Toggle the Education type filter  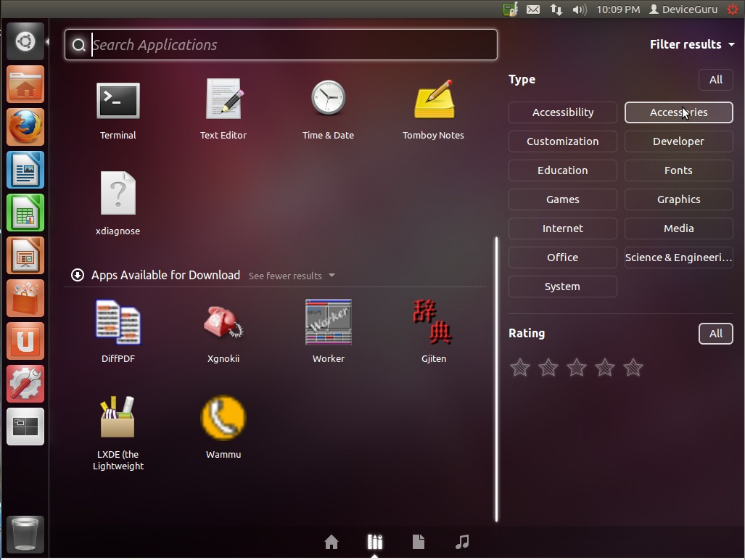tap(562, 170)
